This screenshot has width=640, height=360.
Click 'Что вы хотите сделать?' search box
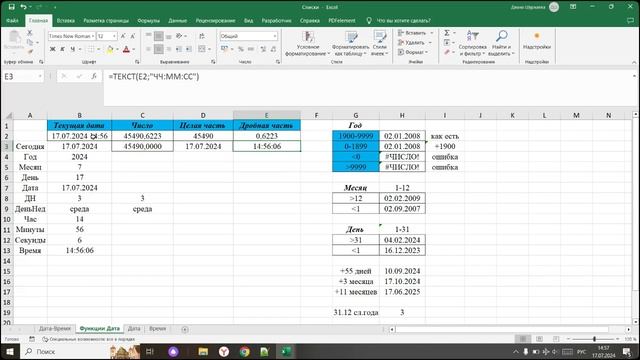tap(403, 20)
